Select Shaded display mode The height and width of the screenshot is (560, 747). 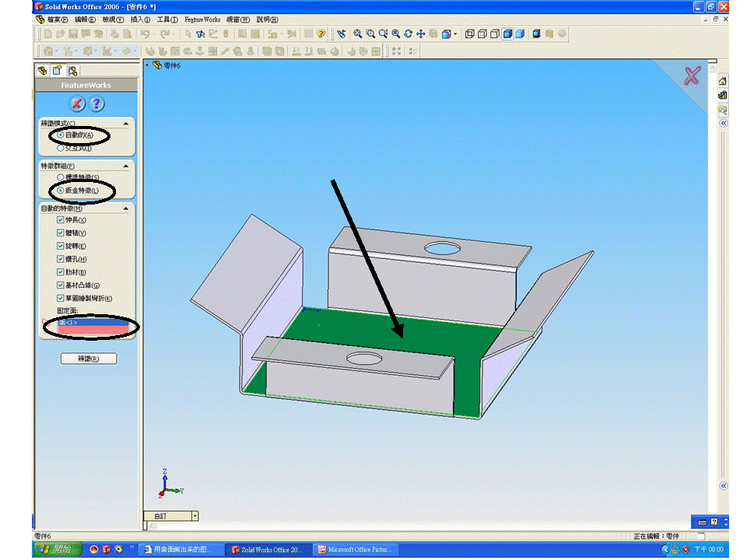point(521,33)
